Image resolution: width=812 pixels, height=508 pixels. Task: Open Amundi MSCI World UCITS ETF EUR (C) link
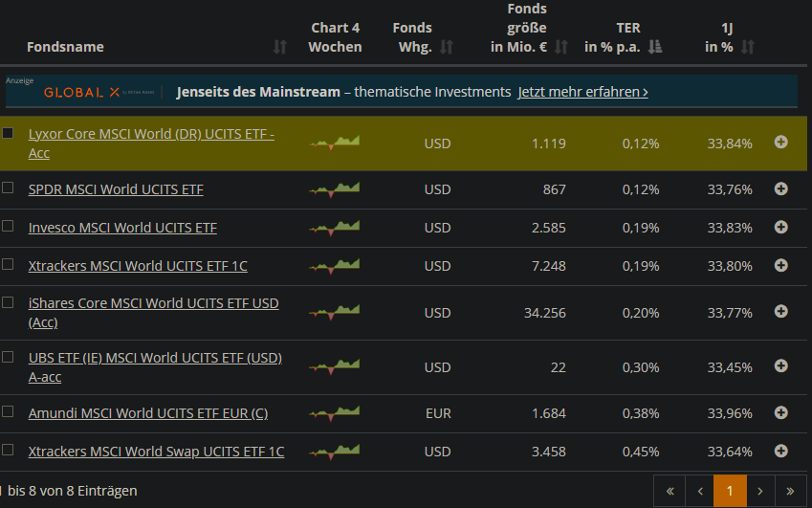(148, 413)
